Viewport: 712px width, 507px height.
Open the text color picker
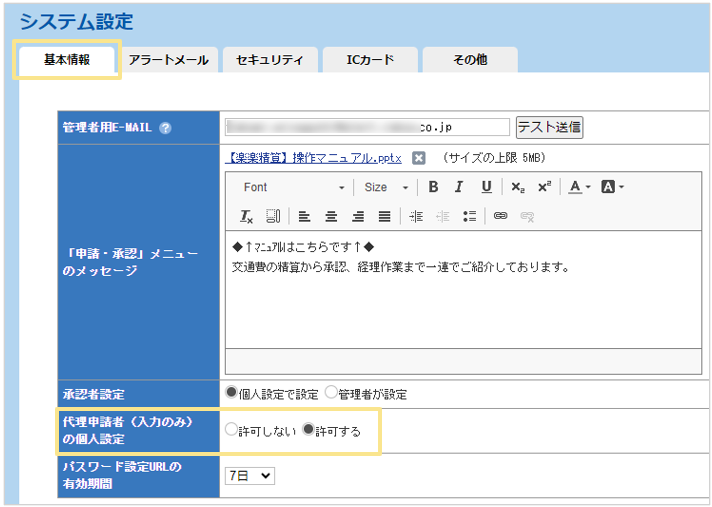[x=579, y=187]
